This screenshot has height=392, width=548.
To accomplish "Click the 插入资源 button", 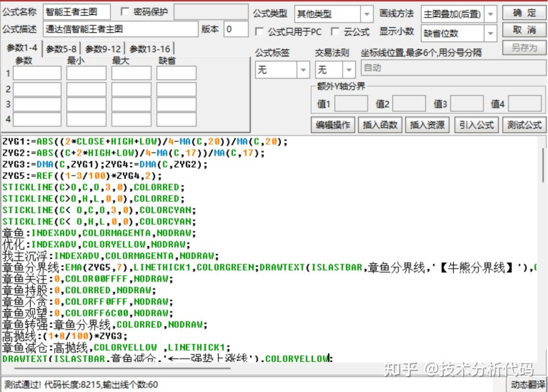I will (427, 125).
